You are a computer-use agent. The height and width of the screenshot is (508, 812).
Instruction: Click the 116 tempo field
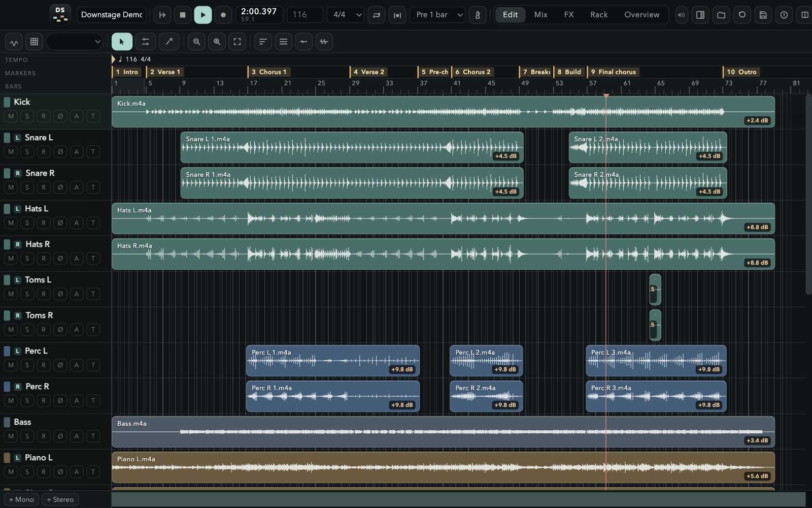click(x=304, y=15)
